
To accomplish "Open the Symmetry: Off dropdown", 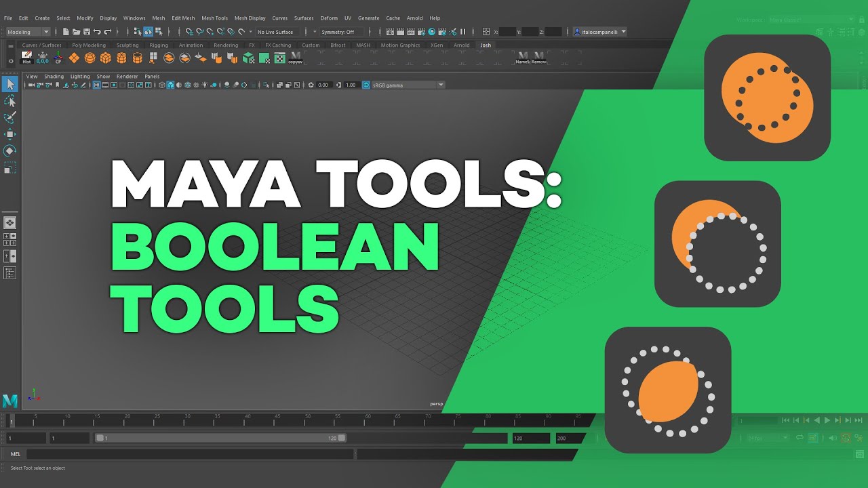I will pyautogui.click(x=342, y=32).
